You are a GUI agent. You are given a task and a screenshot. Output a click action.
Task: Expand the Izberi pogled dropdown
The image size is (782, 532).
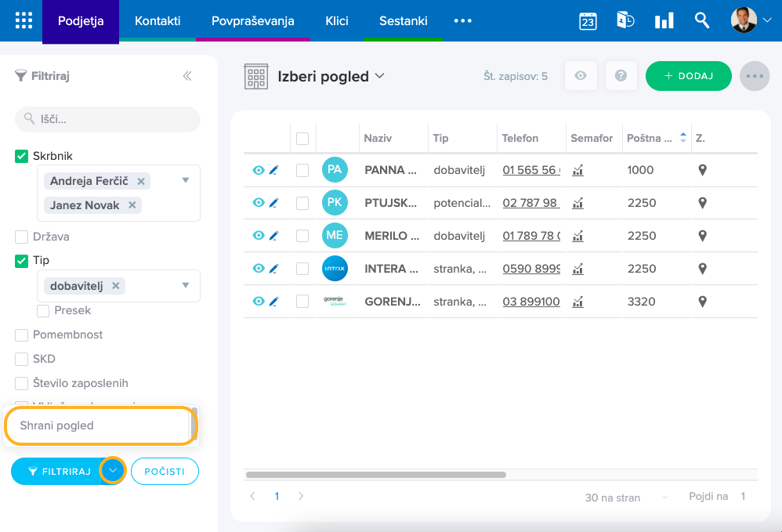(380, 76)
